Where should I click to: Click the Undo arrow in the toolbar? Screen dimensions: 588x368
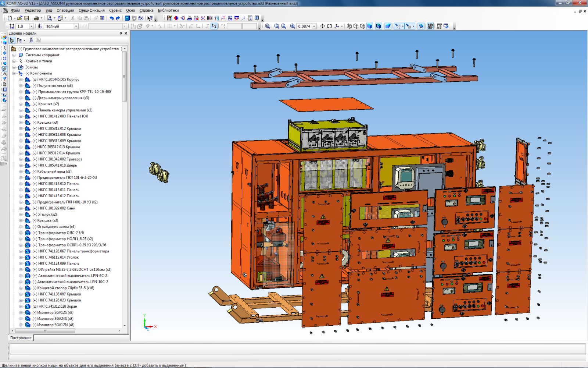click(x=111, y=18)
